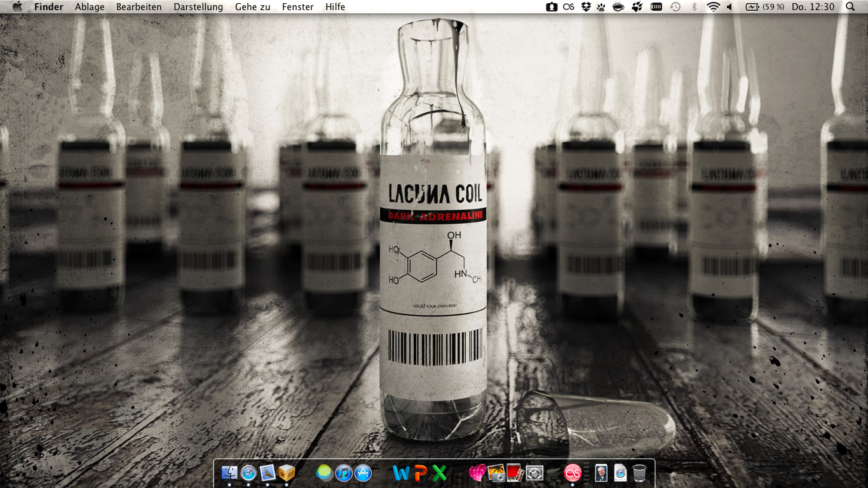This screenshot has height=488, width=868.
Task: Open the Dock stack showing a portrait
Action: point(601,473)
